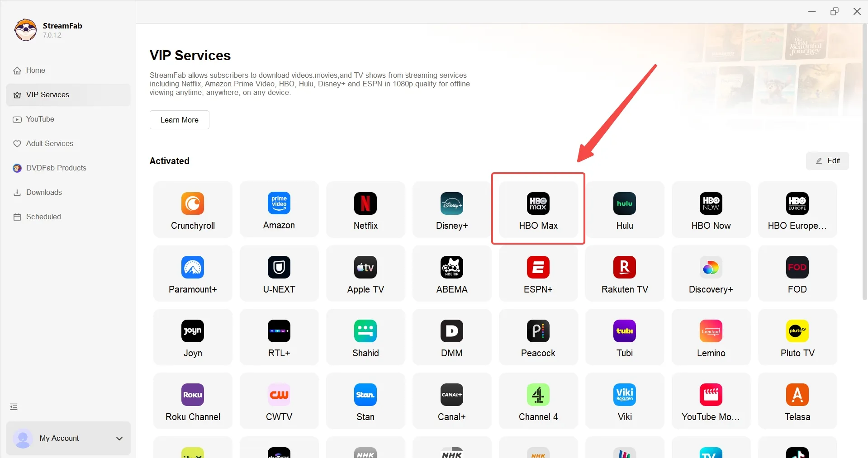Open the Telasa service icon

point(797,401)
